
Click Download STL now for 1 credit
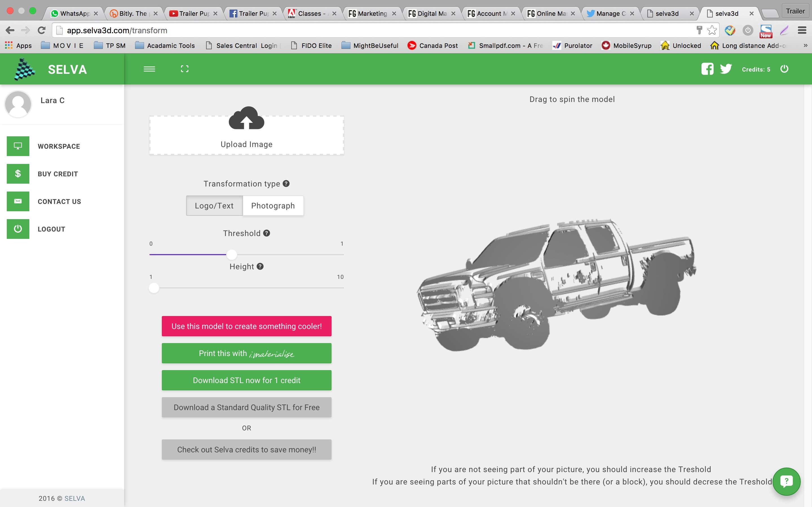(x=246, y=380)
